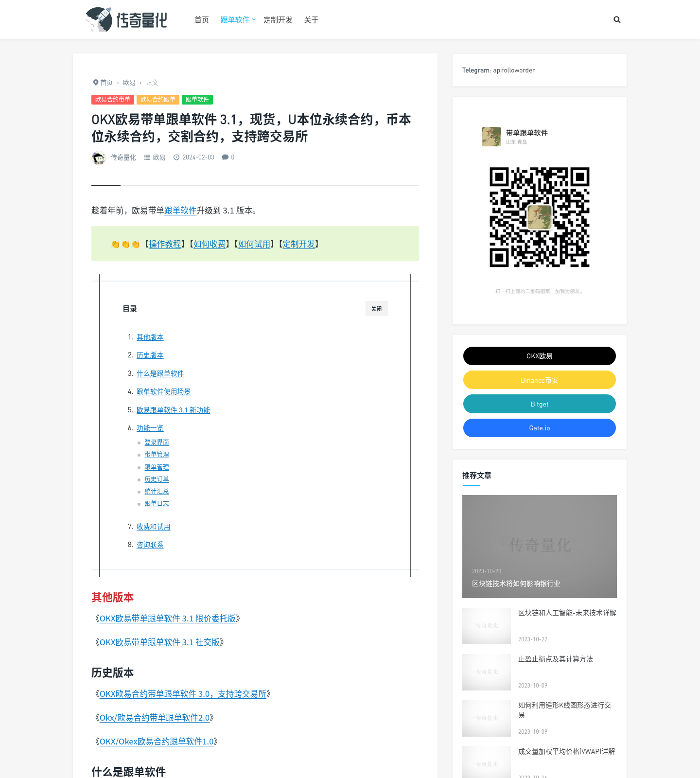Open article 成交量加权平均价格(VWAP)详解
Image resolution: width=700 pixels, height=778 pixels.
point(567,751)
